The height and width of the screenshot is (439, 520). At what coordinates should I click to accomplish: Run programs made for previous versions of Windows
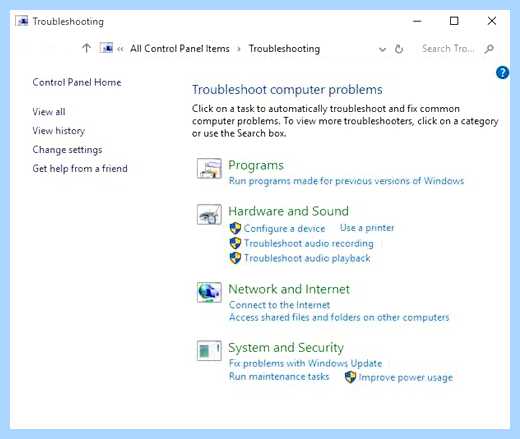(346, 181)
